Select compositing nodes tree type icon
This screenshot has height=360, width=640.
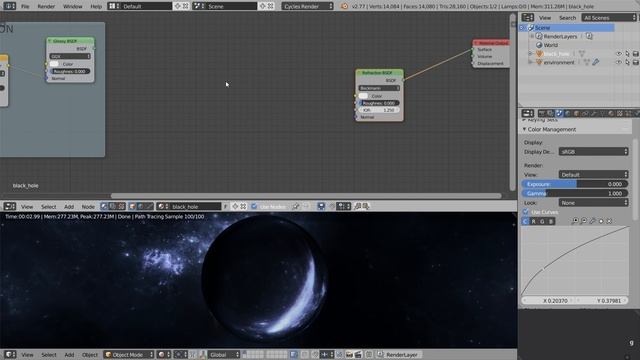[113, 207]
